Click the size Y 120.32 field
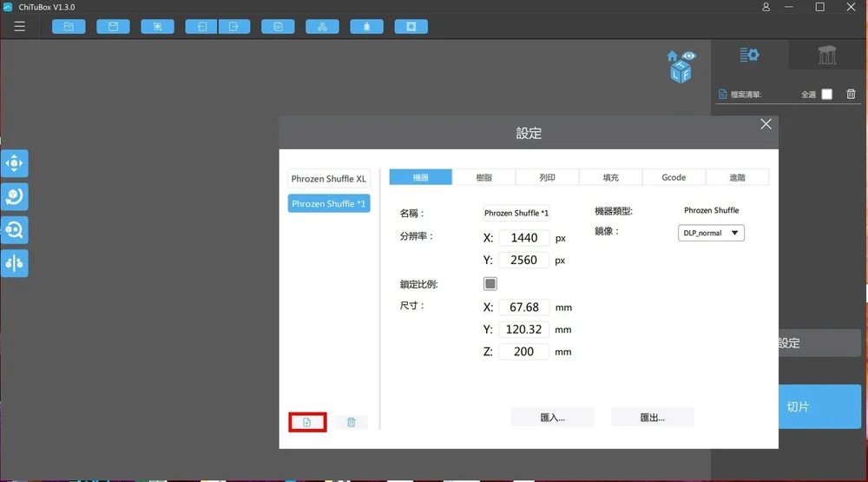 [523, 329]
